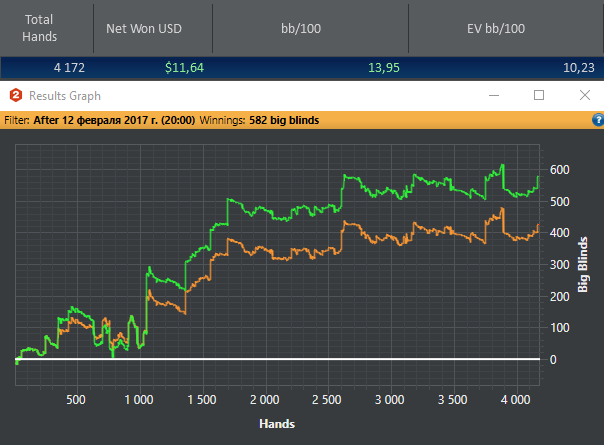The width and height of the screenshot is (604, 445).
Task: Click the 600 value on vertical axis
Action: click(x=560, y=170)
